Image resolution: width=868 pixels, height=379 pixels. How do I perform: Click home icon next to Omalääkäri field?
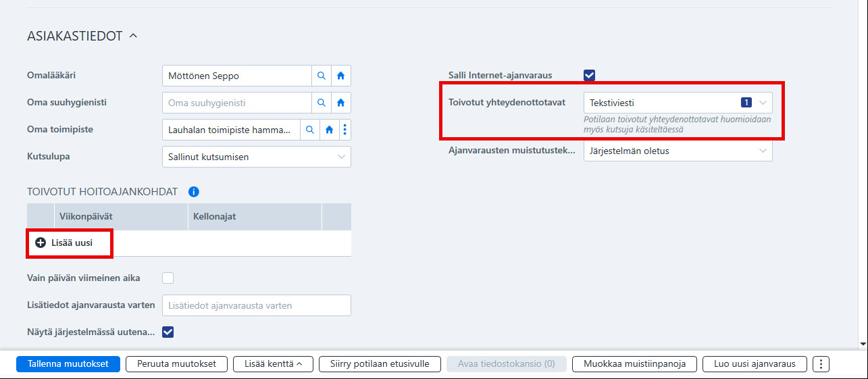click(x=341, y=76)
